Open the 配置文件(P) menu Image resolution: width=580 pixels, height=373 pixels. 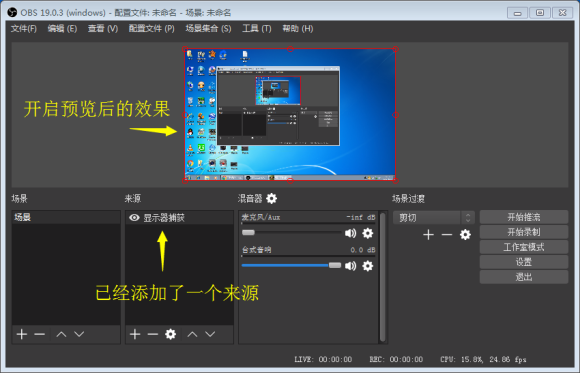[x=152, y=28]
